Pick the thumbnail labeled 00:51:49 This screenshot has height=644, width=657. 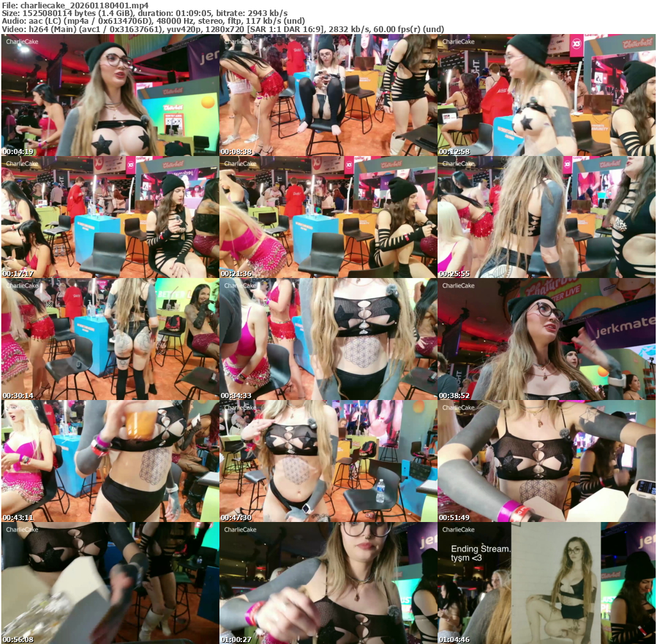coord(547,461)
